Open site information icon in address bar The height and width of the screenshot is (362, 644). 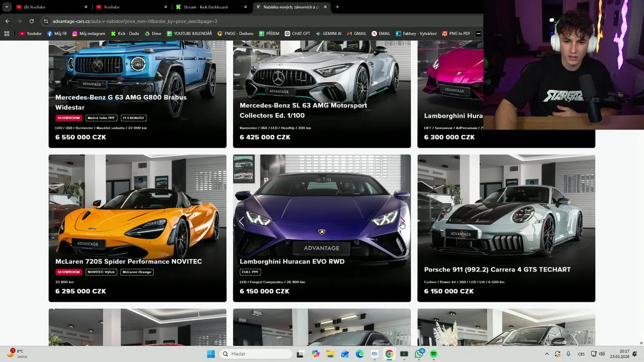[x=46, y=21]
